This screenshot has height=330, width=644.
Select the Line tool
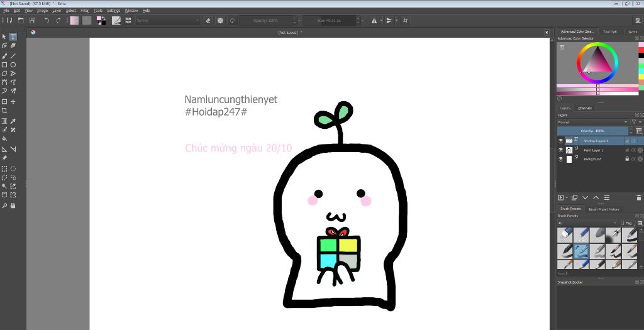pos(13,56)
